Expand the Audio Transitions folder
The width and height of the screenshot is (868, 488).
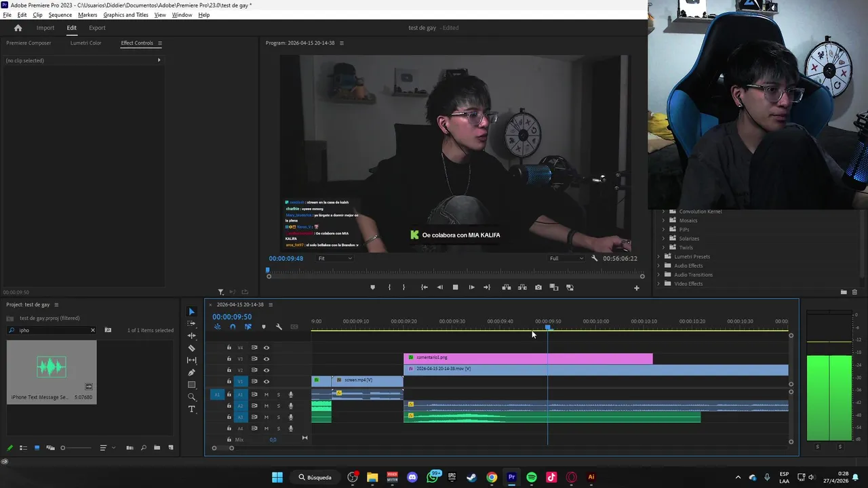[x=658, y=274]
